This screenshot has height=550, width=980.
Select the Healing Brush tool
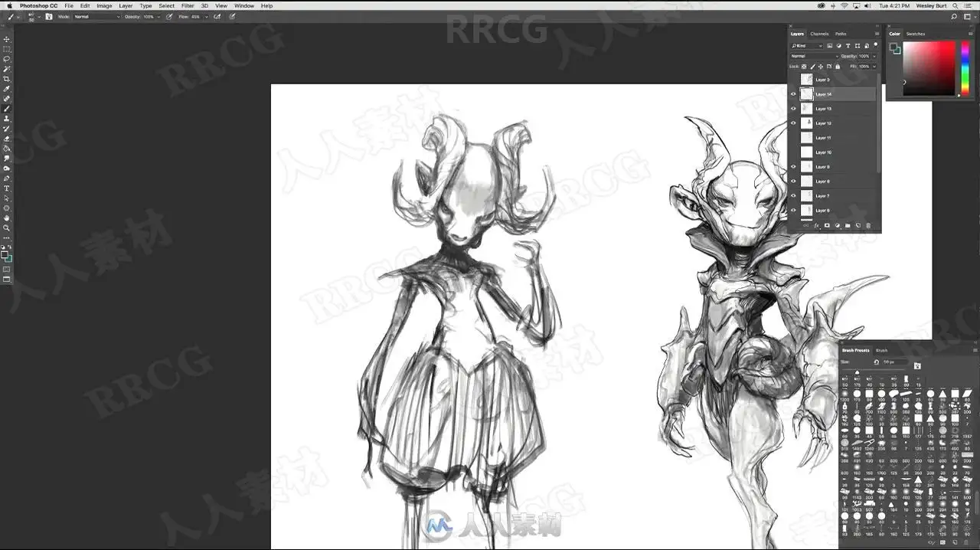7,99
